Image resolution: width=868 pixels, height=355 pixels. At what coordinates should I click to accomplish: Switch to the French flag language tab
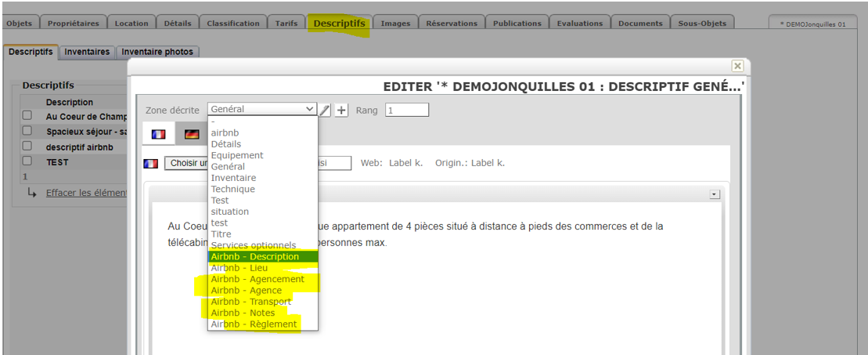159,134
